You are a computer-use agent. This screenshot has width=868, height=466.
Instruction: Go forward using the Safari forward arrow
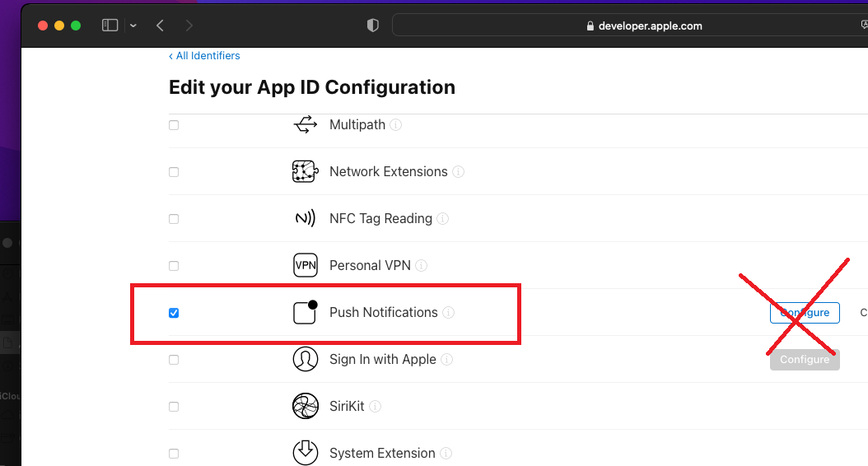click(189, 26)
